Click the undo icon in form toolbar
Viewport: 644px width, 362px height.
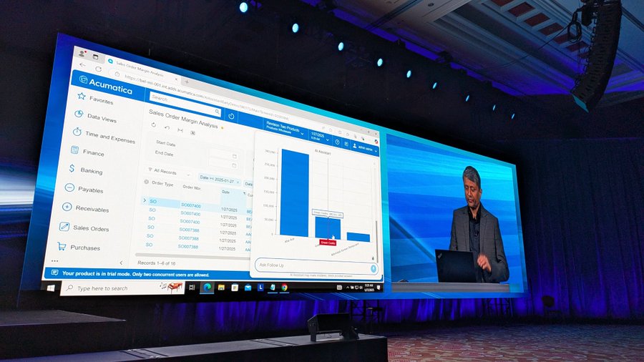point(167,128)
